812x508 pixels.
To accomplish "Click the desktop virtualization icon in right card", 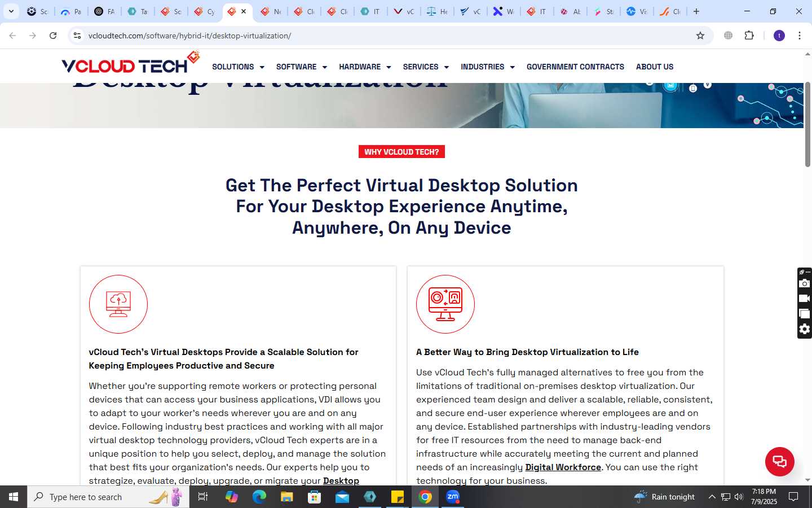I will click(x=445, y=304).
